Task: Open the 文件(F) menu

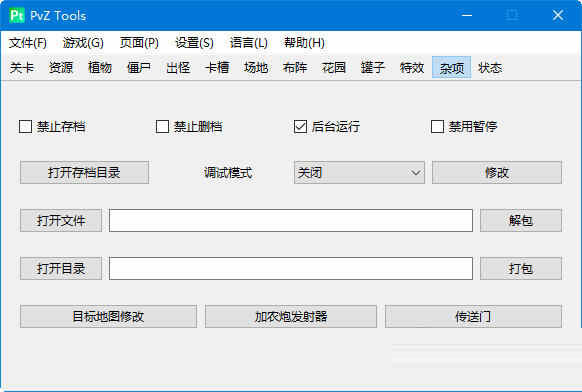Action: click(x=28, y=43)
